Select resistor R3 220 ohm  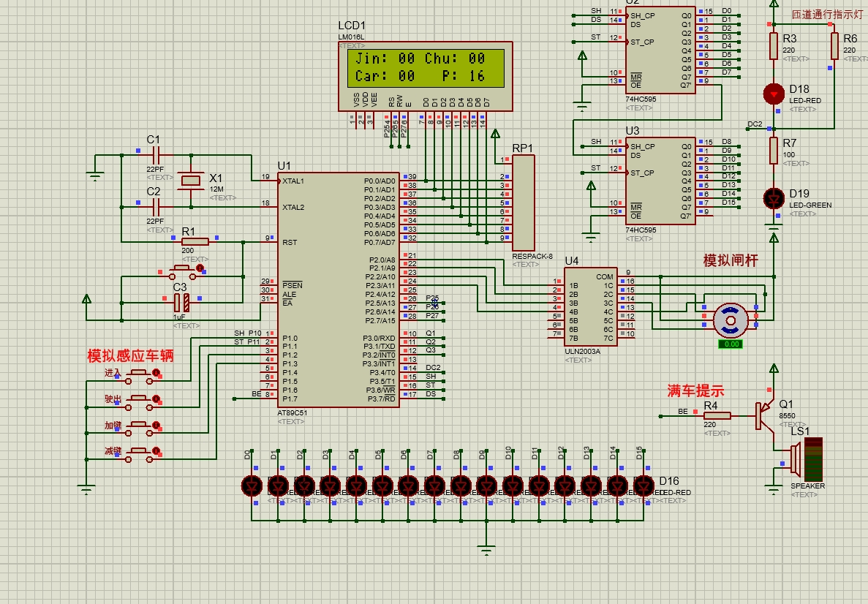click(774, 46)
